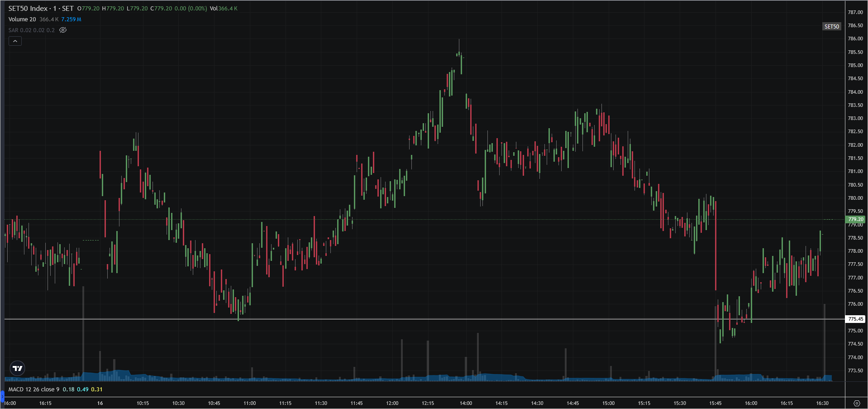Click the Vol 366.4 K value in header

(224, 9)
